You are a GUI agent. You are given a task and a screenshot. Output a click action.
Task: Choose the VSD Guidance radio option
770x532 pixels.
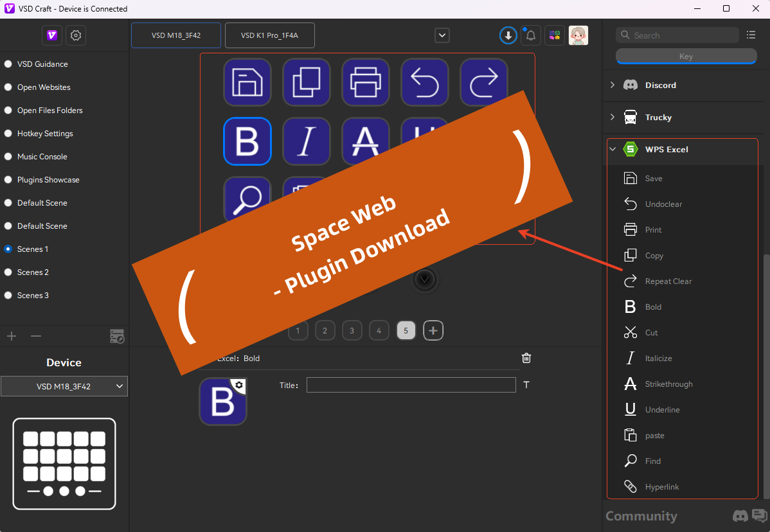(8, 64)
